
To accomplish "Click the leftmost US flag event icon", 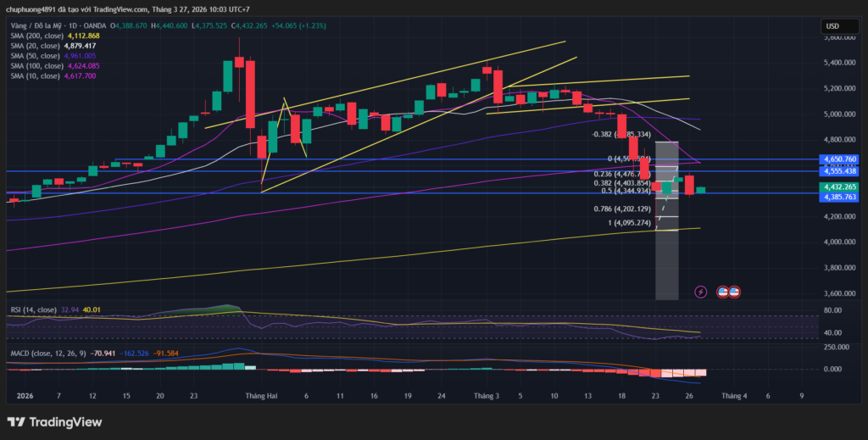I will [724, 292].
